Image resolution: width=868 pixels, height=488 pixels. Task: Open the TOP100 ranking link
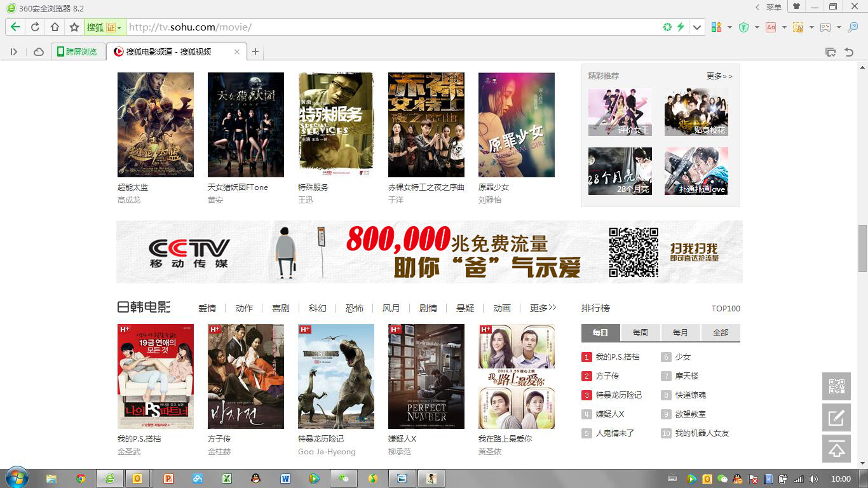point(726,309)
